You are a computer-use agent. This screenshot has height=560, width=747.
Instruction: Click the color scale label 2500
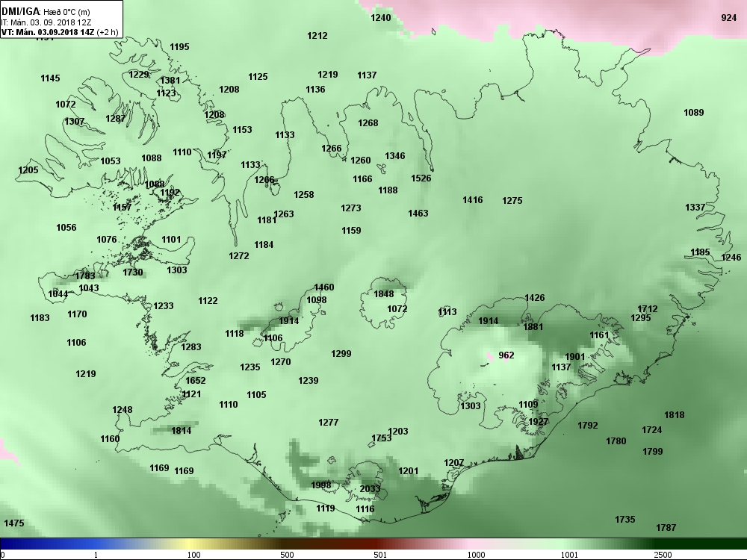663,555
